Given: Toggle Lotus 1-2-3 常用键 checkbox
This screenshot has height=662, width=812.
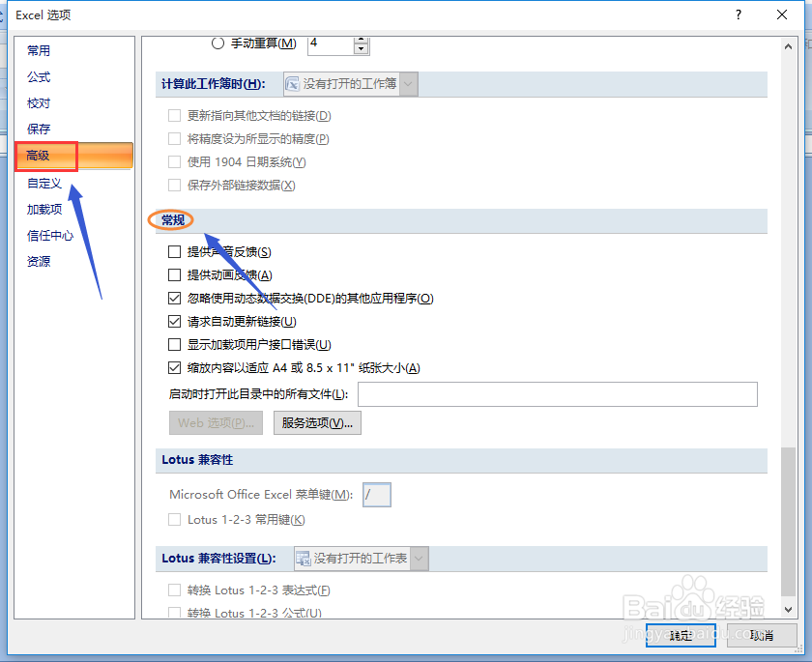Looking at the screenshot, I should (175, 520).
